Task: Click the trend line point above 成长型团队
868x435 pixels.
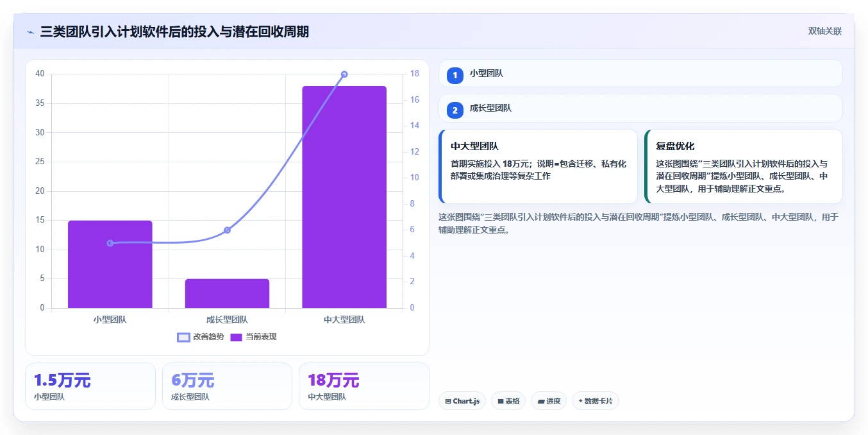Action: (227, 230)
